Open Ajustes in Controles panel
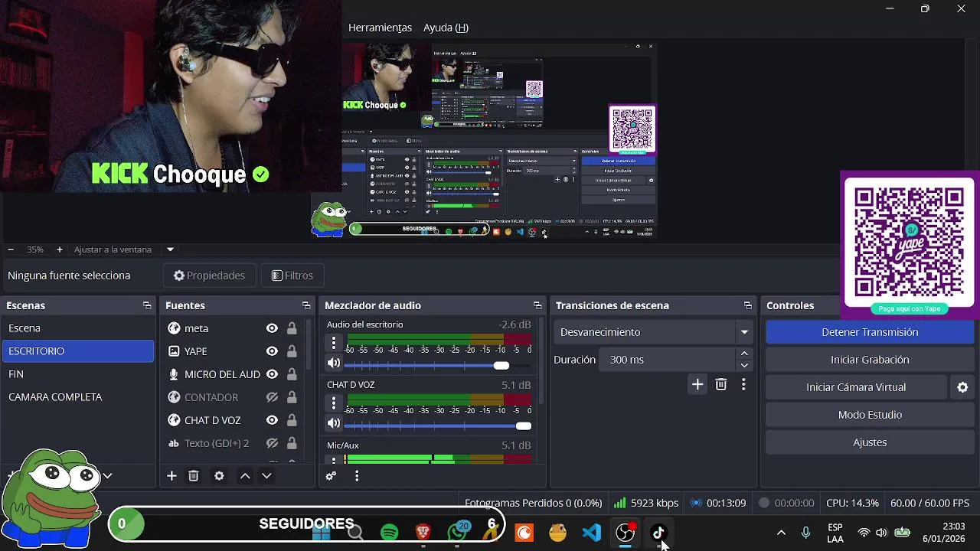Viewport: 980px width, 551px height. [870, 442]
